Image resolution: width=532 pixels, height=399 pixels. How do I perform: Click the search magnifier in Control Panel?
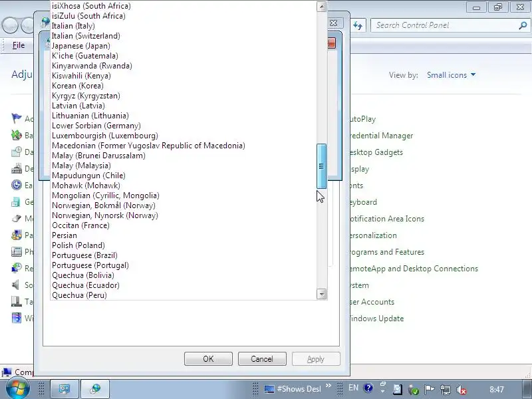[523, 25]
